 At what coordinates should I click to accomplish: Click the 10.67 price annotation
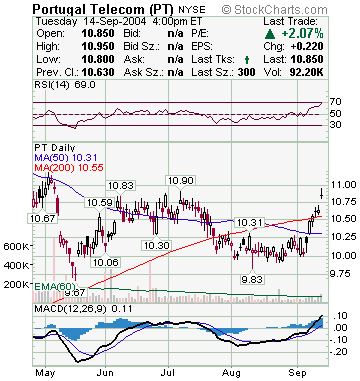tap(42, 219)
